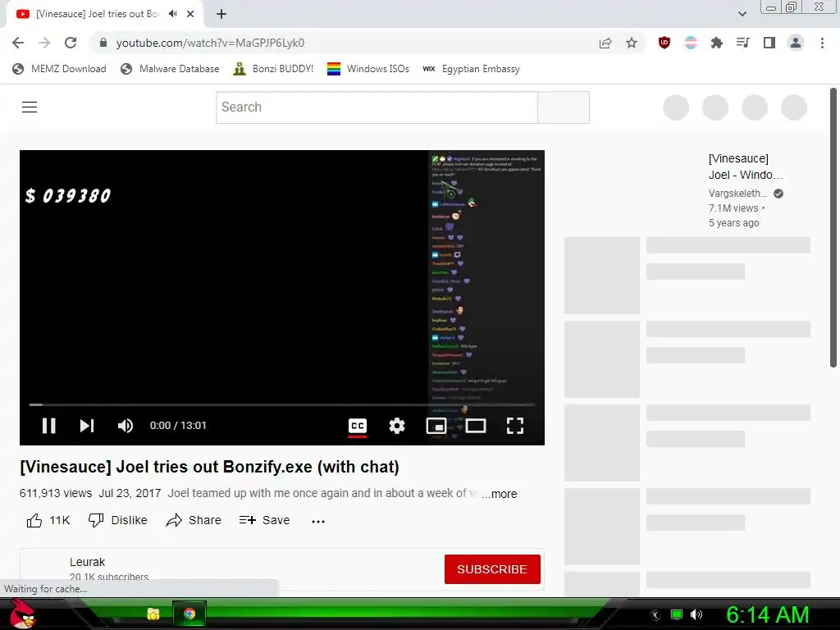
Task: Expand the tab search chevron
Action: point(742,14)
